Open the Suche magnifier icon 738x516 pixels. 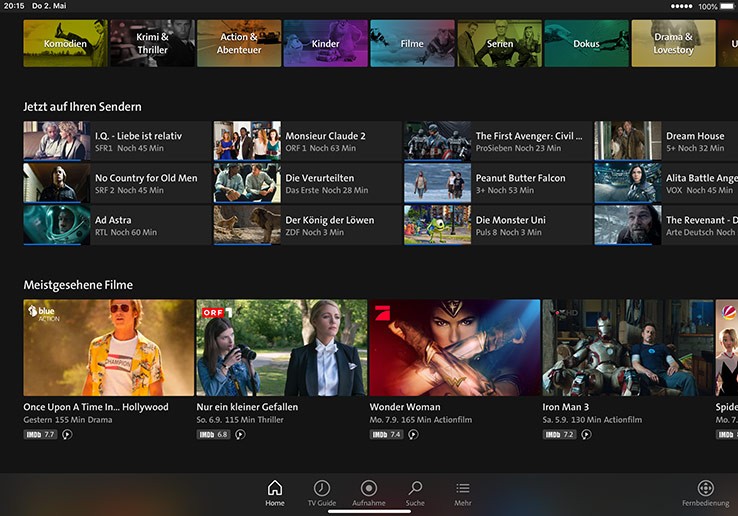coord(415,488)
